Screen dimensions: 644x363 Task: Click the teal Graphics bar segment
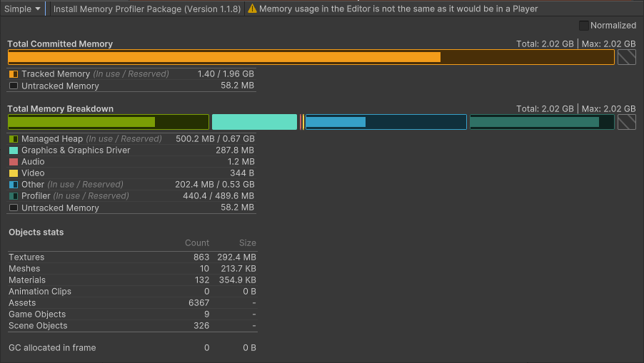pyautogui.click(x=254, y=122)
